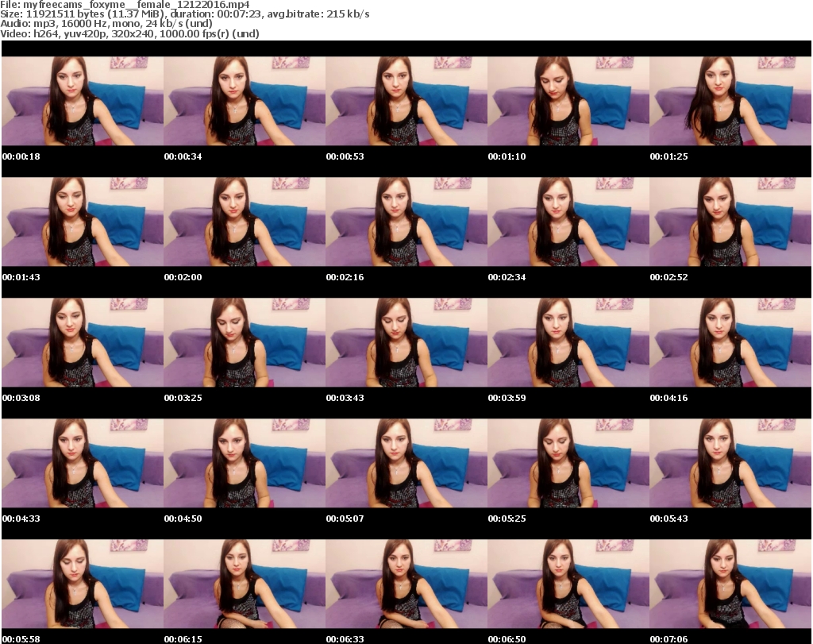Select the thumbnail above timestamp 00:05:43
Viewport: 813px width, 644px height.
(730, 463)
